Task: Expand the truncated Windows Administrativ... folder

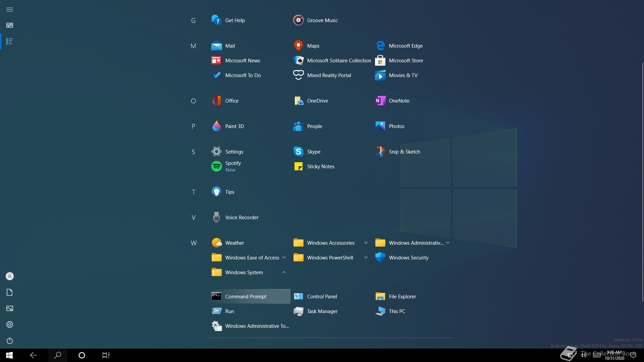Action: pos(413,243)
